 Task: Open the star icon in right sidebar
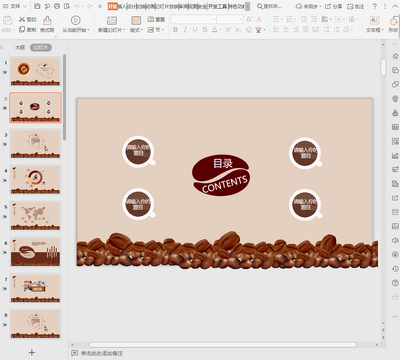point(395,56)
